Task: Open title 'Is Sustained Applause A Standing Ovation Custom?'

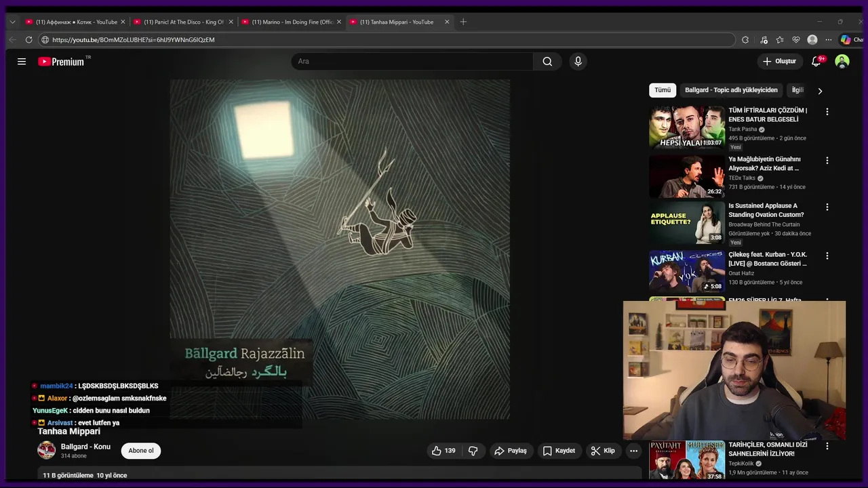Action: [766, 210]
